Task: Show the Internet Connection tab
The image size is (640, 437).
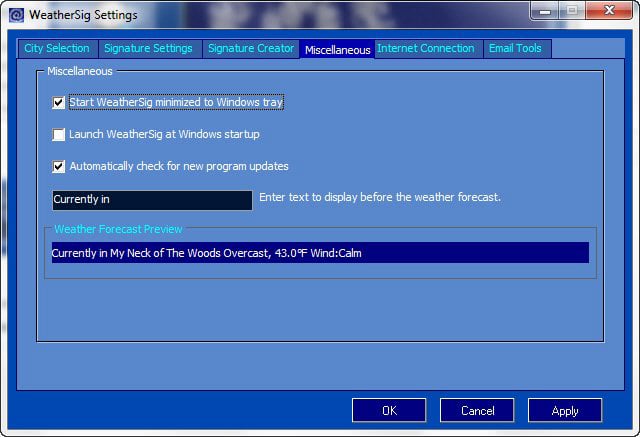Action: click(x=427, y=48)
